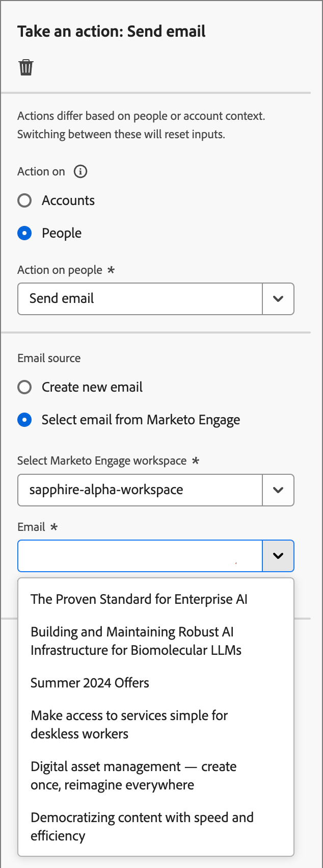Select The Proven Standard for Enterprise AI
Viewport: 323px width, 868px height.
pyautogui.click(x=139, y=599)
